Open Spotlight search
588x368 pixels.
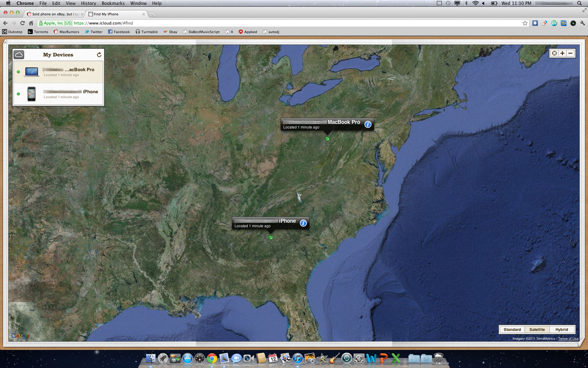pyautogui.click(x=579, y=3)
